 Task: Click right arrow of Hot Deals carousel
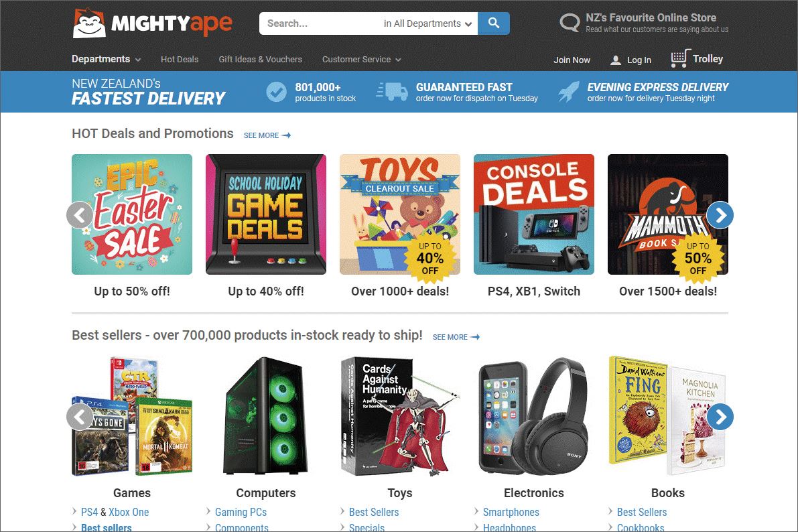click(720, 215)
